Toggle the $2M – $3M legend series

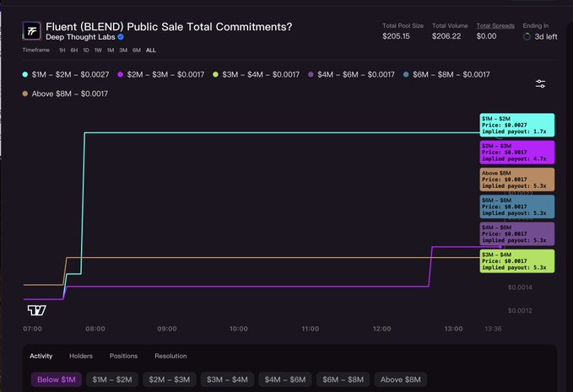161,75
